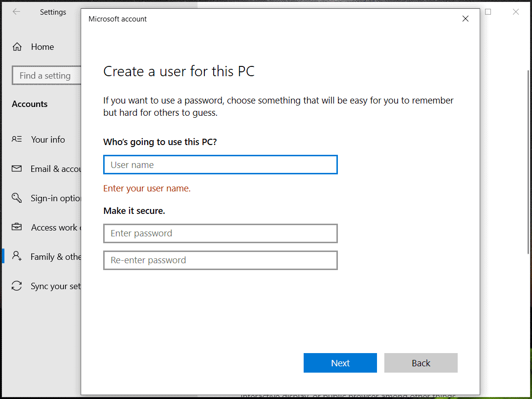Click the Enter password field
Viewport: 532px width, 399px height.
[x=221, y=233]
